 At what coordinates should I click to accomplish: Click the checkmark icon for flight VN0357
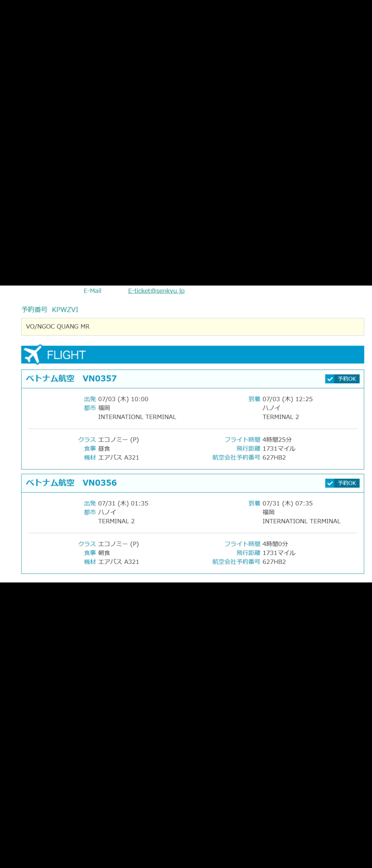tap(330, 379)
